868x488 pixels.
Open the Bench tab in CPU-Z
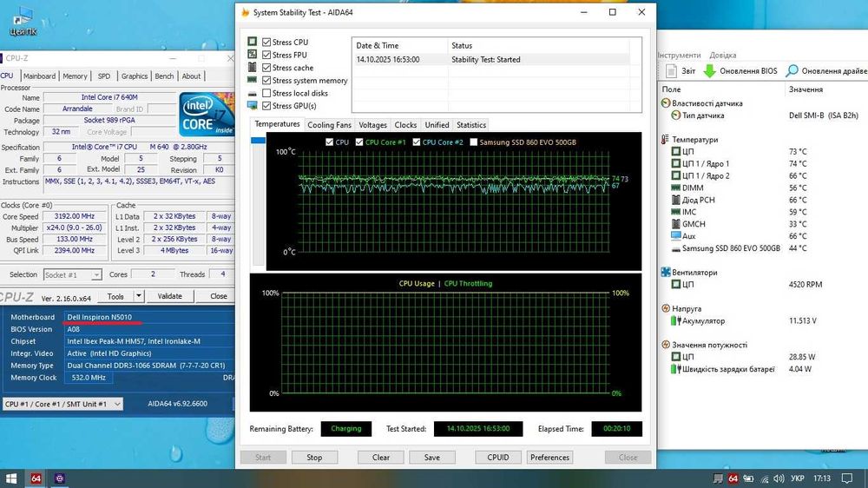164,76
